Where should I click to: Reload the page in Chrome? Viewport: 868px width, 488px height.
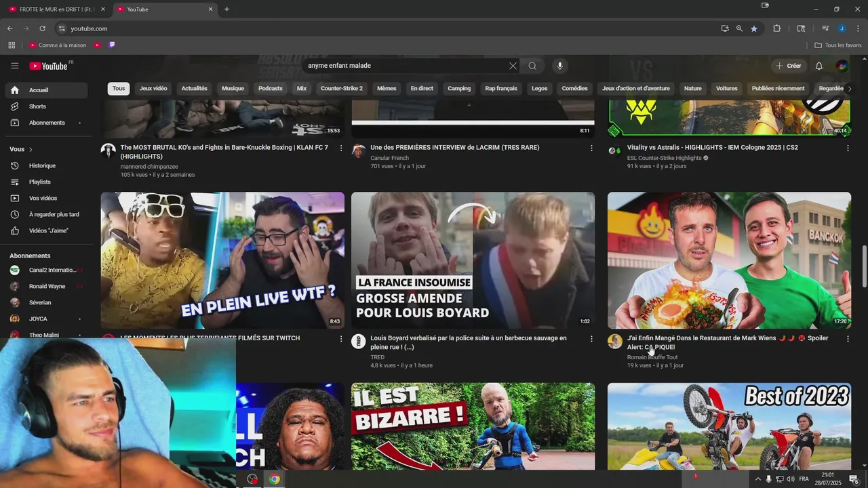pyautogui.click(x=42, y=28)
